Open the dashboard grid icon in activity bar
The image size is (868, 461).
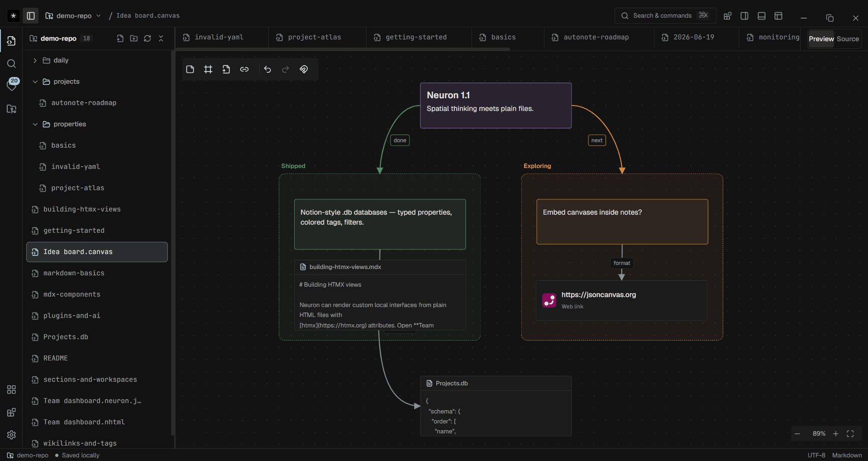(11, 390)
